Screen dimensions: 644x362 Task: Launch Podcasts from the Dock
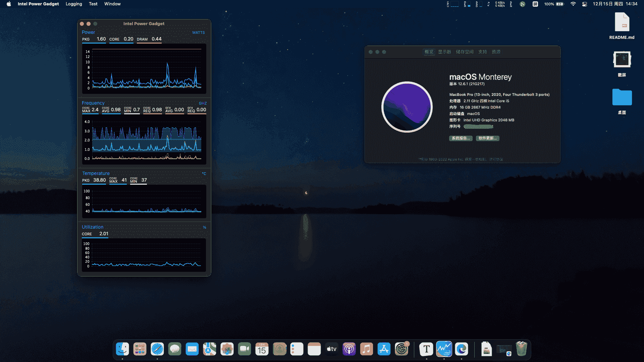point(349,349)
